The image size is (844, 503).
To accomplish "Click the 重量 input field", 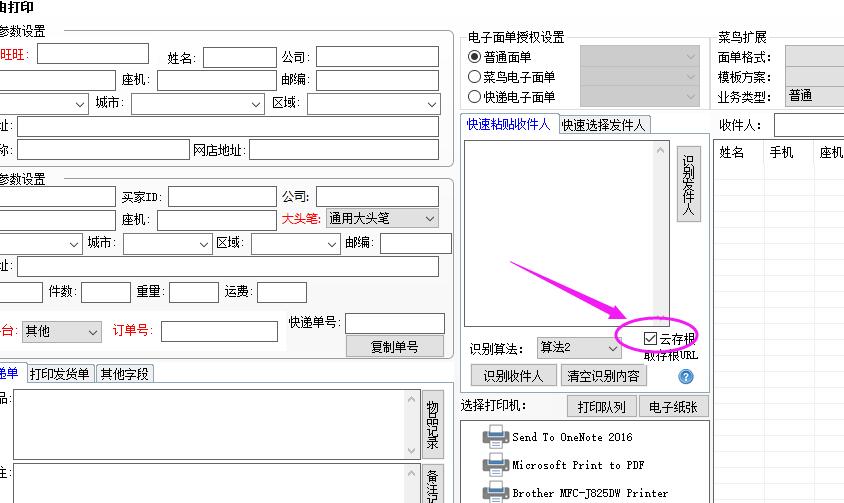I will (x=194, y=292).
